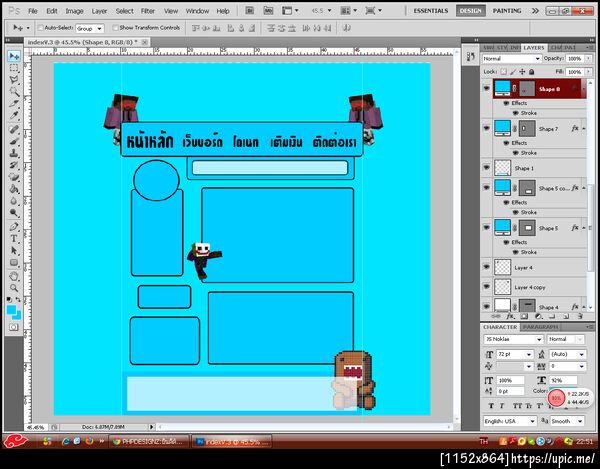The image size is (600, 469).
Task: Open the Opacity slider arrow
Action: (x=588, y=59)
